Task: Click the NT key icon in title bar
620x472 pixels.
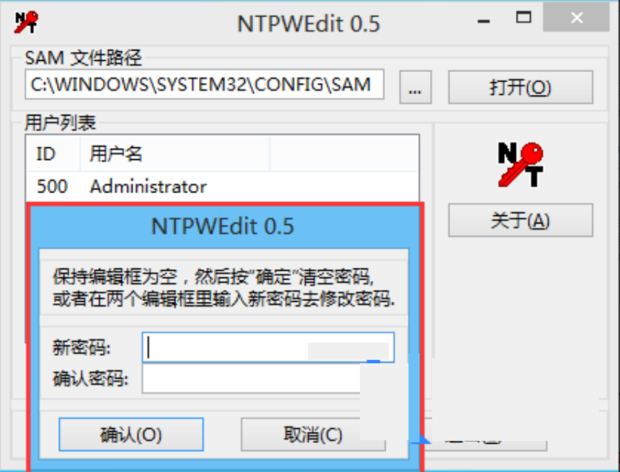Action: (26, 22)
